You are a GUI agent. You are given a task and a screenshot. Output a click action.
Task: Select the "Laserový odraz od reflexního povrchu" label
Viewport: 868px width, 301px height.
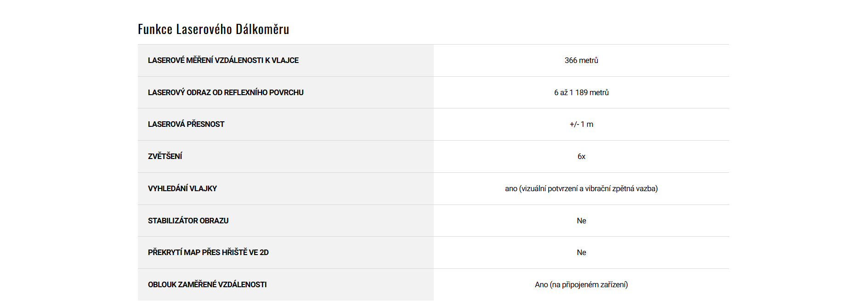226,92
